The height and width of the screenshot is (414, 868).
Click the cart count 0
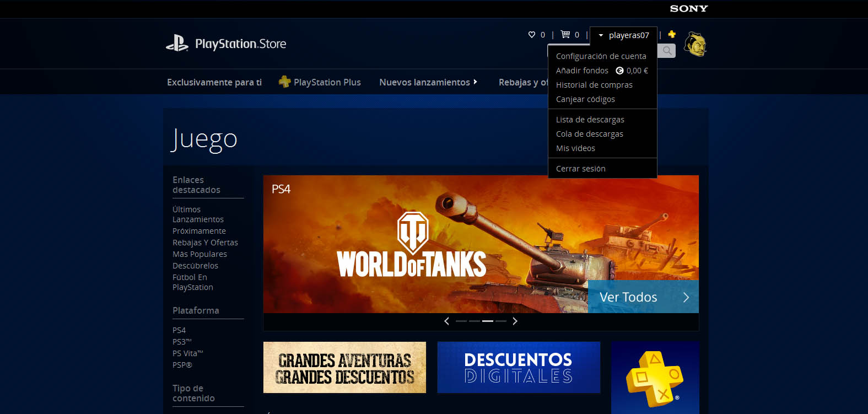[x=577, y=35]
